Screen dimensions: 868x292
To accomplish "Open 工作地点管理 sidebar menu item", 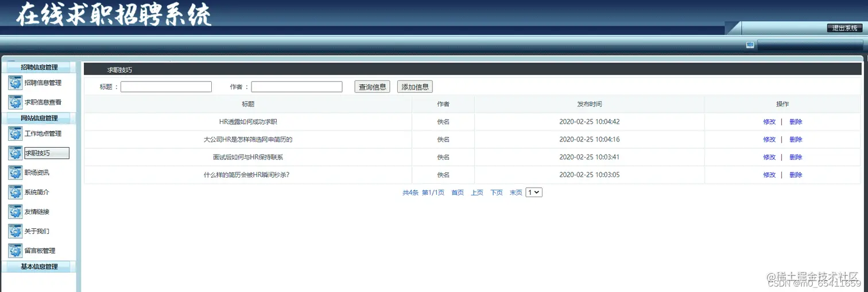I will pyautogui.click(x=43, y=134).
